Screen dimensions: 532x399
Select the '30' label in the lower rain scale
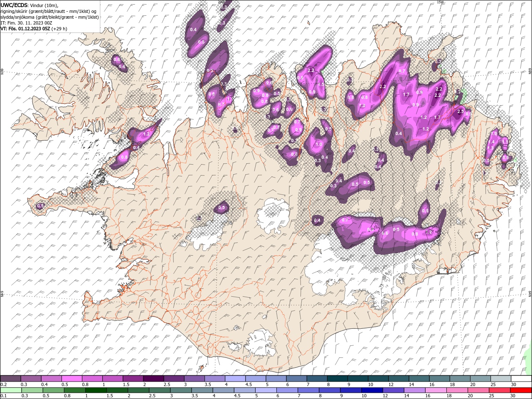pos(512,396)
